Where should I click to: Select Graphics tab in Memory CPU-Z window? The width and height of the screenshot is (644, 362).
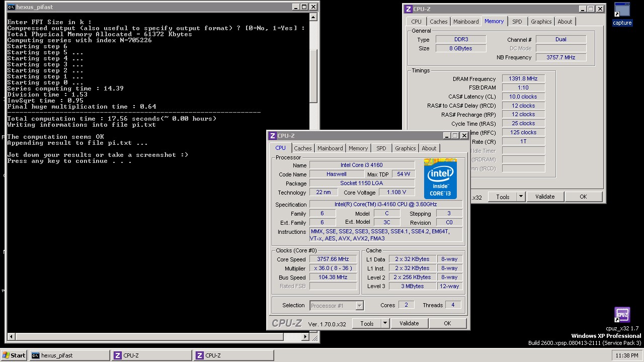(x=541, y=22)
